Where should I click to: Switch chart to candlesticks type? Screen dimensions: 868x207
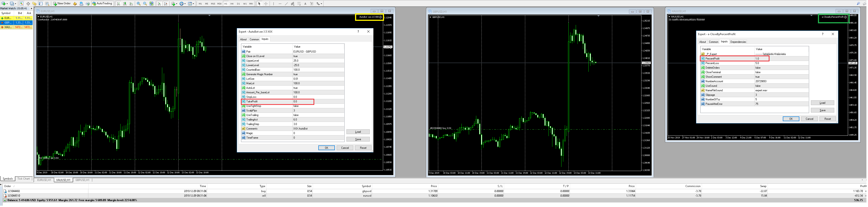[x=125, y=4]
